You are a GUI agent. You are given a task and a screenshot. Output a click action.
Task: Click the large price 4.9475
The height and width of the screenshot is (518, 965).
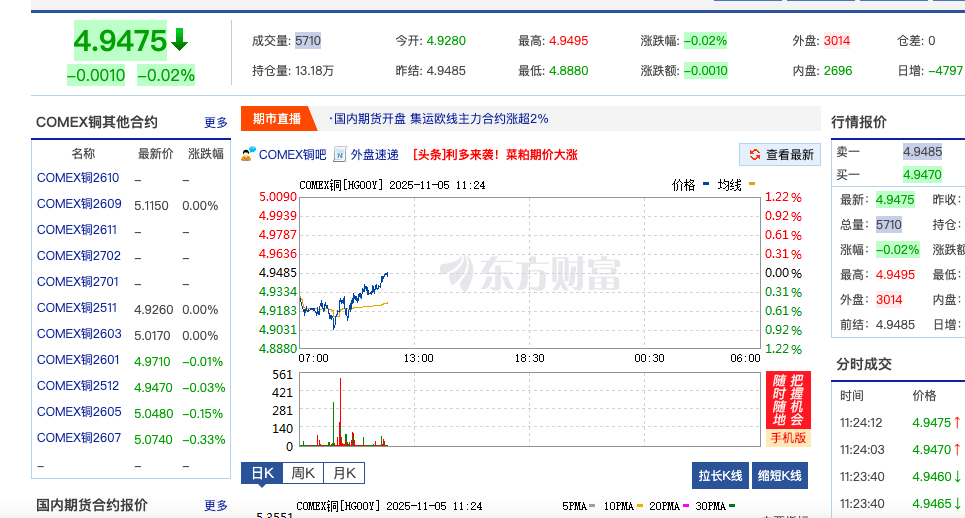(x=121, y=41)
